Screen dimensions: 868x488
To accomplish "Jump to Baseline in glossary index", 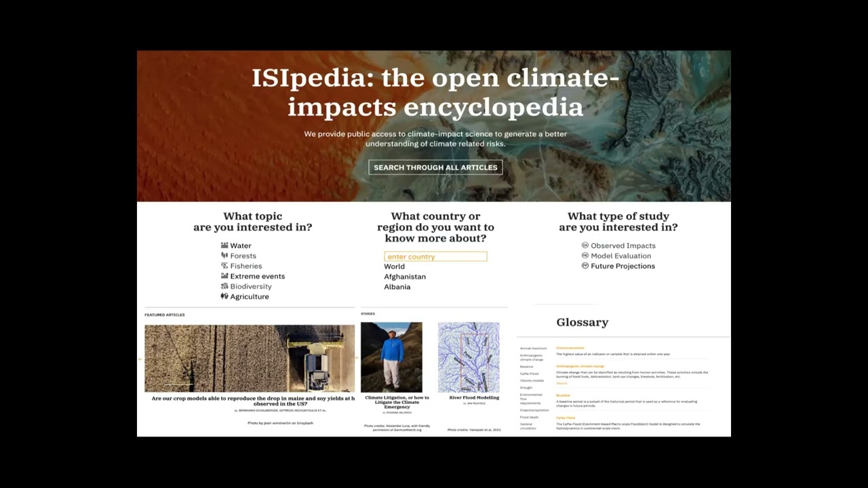I will pyautogui.click(x=527, y=367).
